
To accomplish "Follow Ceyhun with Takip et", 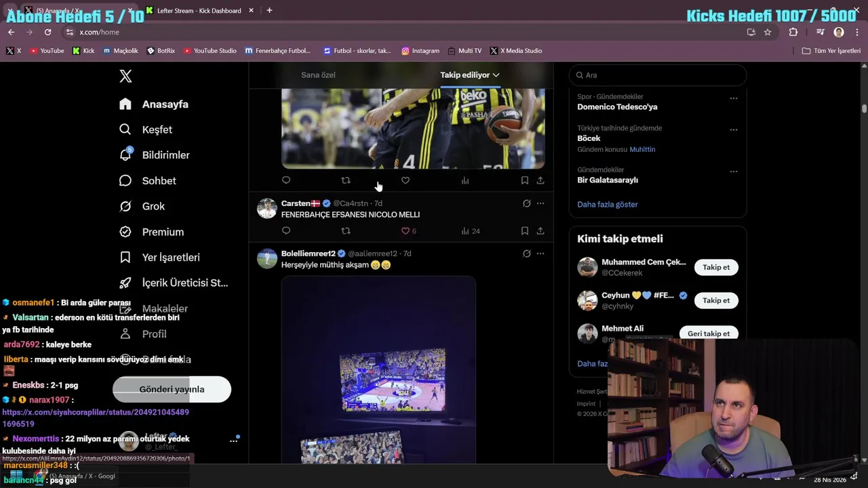I will (x=716, y=301).
